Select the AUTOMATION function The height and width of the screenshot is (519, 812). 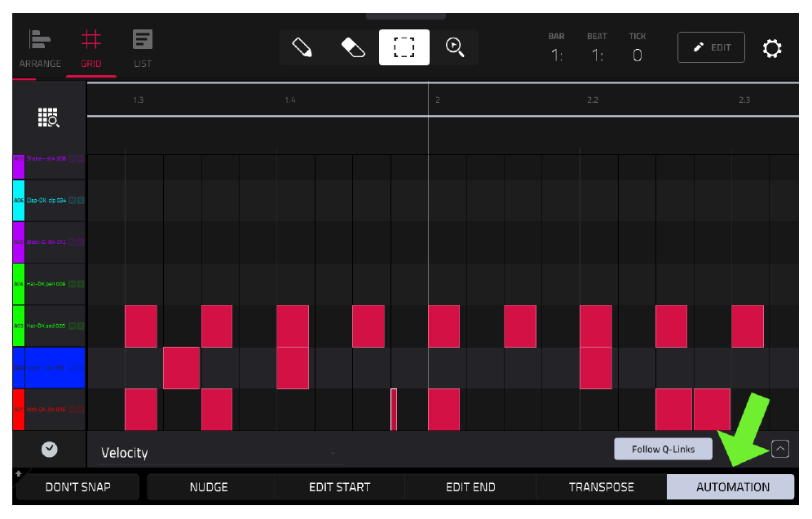pos(730,487)
